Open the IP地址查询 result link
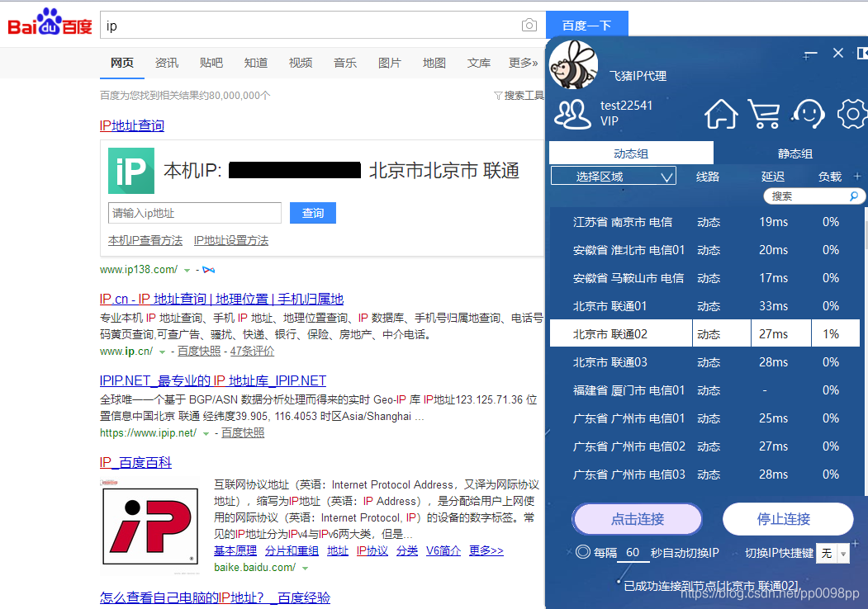The image size is (868, 609). tap(132, 125)
